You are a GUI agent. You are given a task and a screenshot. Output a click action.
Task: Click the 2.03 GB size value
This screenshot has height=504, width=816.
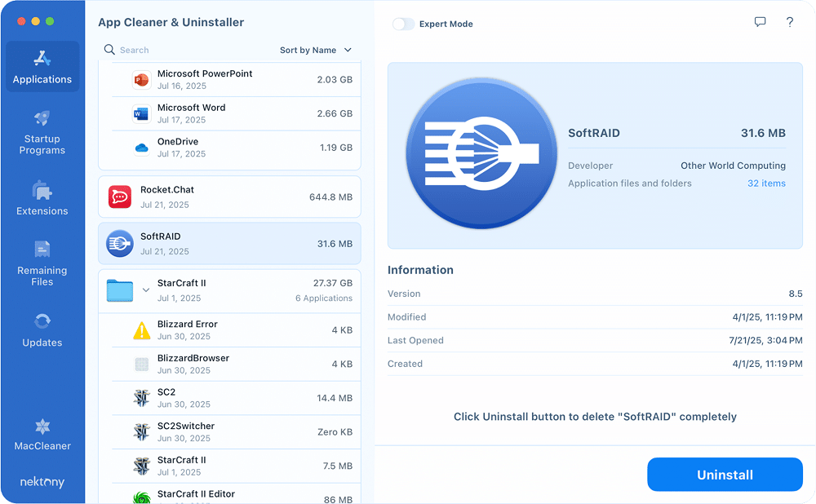(335, 80)
